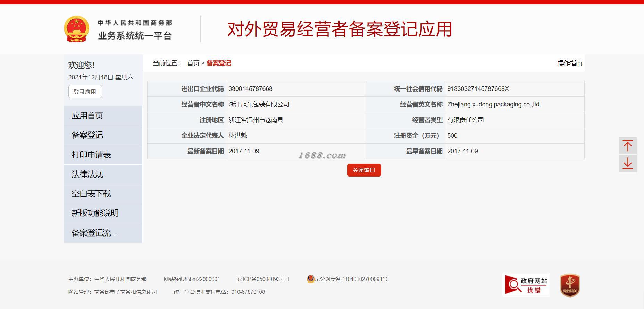Click the 经营者中文名称 label

[x=202, y=104]
